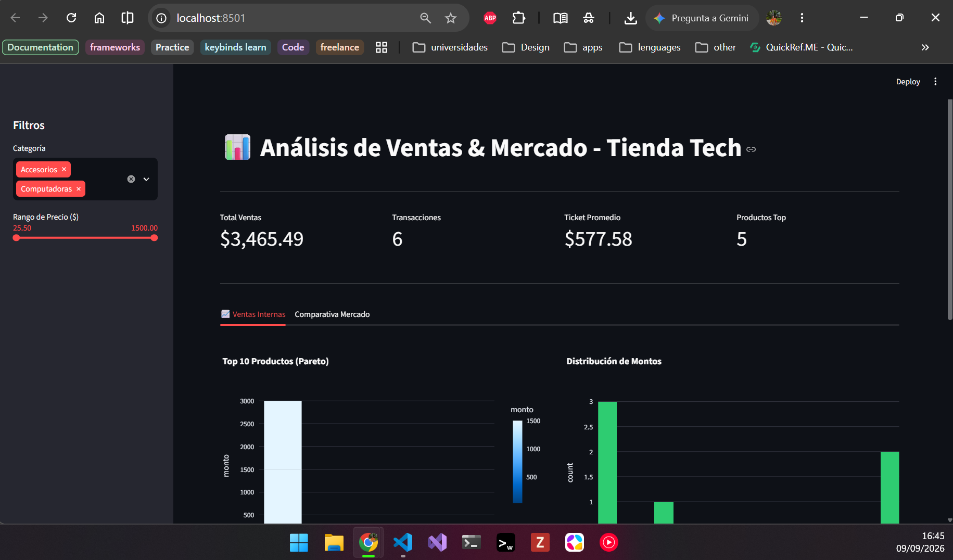Image resolution: width=953 pixels, height=560 pixels.
Task: Open the extensions puzzle icon
Action: pyautogui.click(x=519, y=18)
